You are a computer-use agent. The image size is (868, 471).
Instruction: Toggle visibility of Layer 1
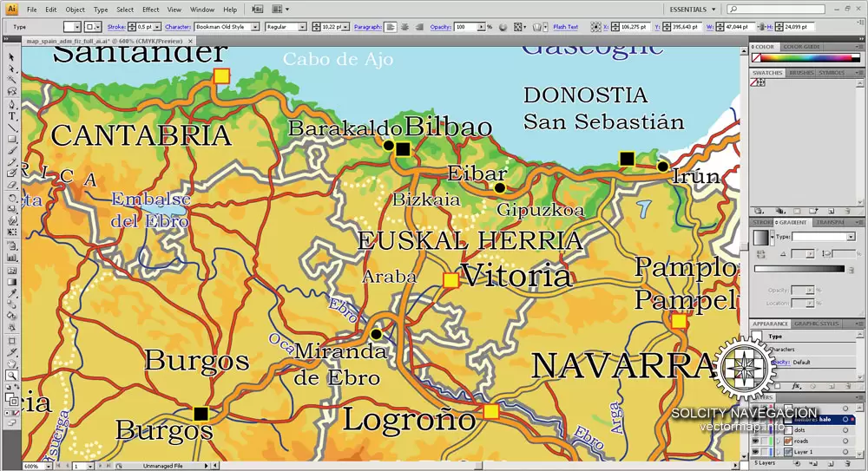(755, 452)
